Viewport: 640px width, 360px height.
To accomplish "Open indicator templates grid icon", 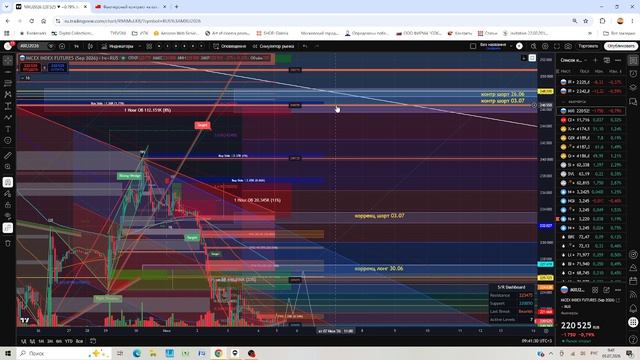I will (x=149, y=46).
